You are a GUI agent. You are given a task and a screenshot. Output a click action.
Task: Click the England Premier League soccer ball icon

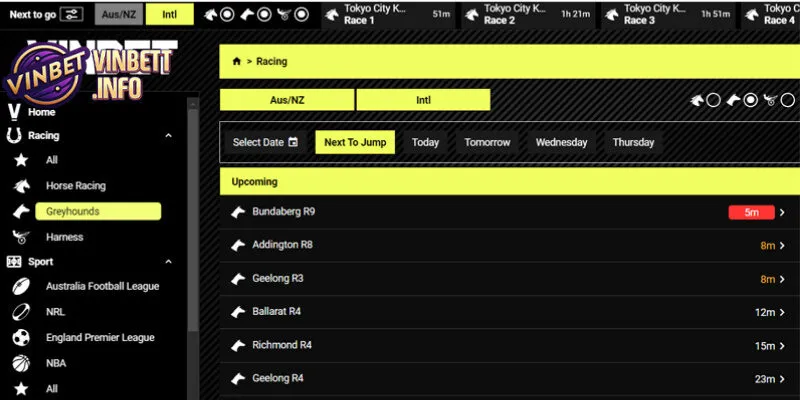click(20, 337)
